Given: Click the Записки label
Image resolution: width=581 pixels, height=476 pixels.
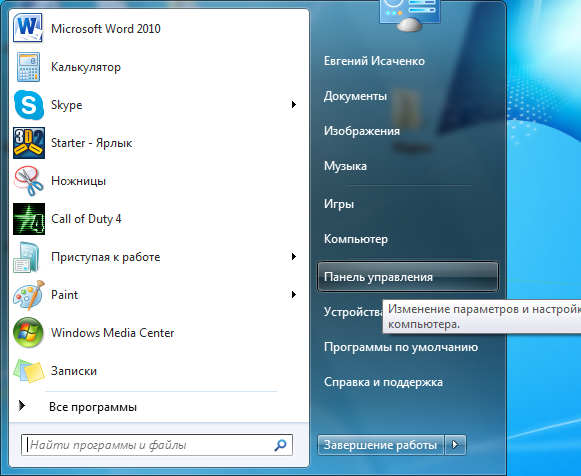Looking at the screenshot, I should (x=74, y=371).
